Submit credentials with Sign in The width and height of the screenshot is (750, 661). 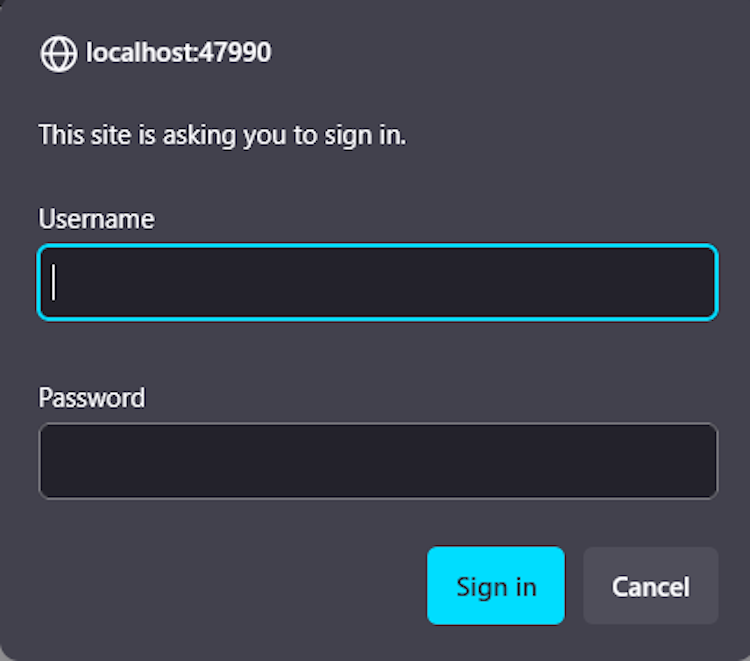point(495,586)
